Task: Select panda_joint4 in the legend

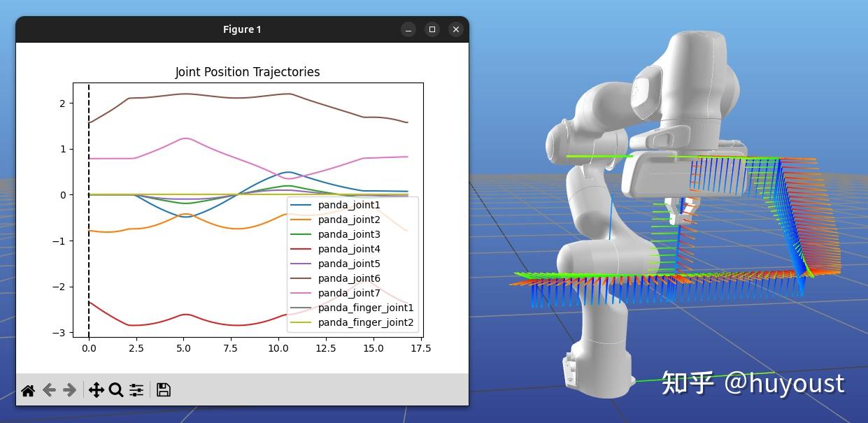Action: coord(349,250)
